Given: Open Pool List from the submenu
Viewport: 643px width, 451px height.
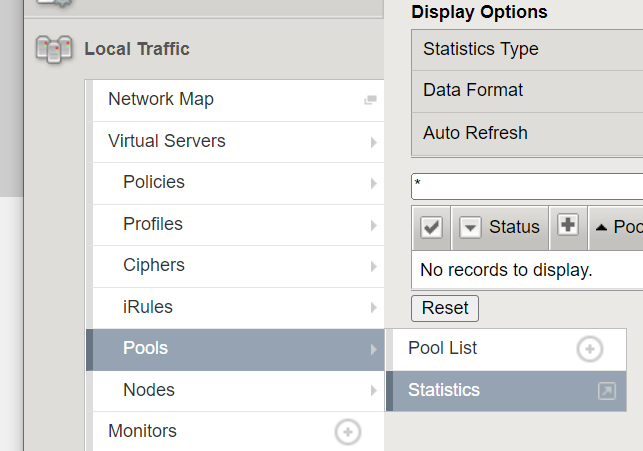Looking at the screenshot, I should pos(442,348).
